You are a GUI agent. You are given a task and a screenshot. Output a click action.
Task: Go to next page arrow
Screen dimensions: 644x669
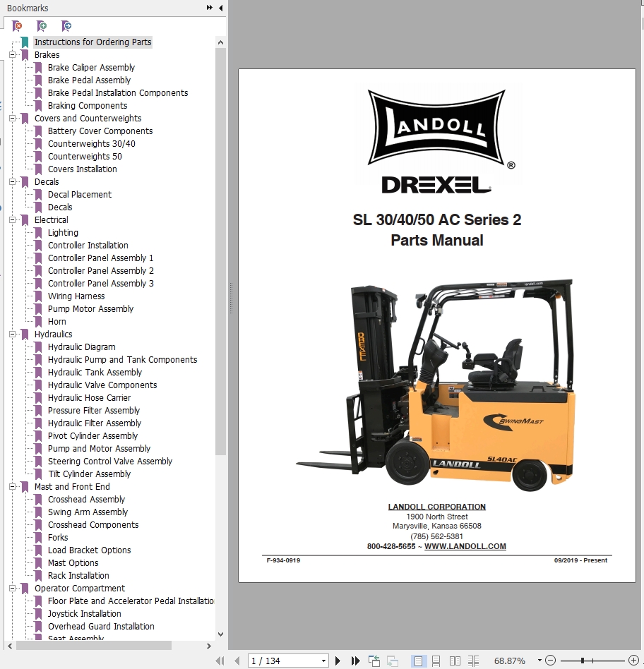[338, 661]
